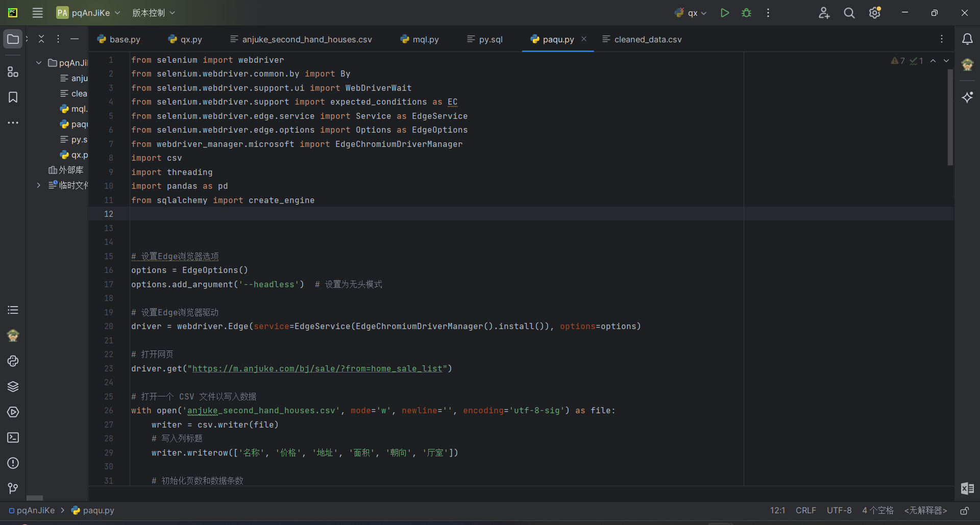Select py.sql file in project tree
Screen dimensions: 980x525
[x=74, y=139]
